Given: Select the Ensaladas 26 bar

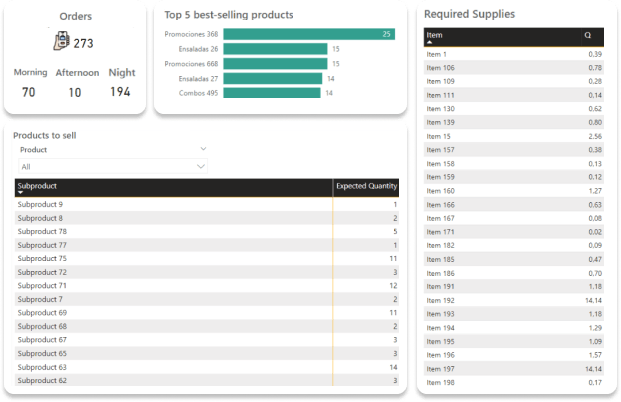Looking at the screenshot, I should click(275, 48).
